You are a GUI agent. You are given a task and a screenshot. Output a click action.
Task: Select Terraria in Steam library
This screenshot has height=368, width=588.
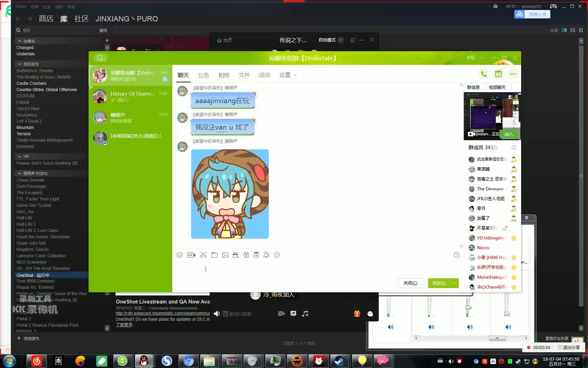tap(23, 134)
